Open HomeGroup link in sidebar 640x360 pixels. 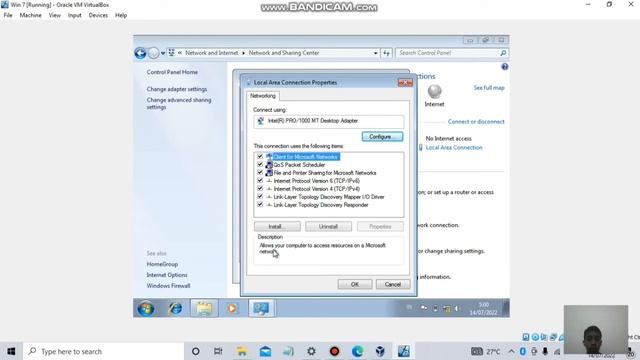pyautogui.click(x=162, y=264)
